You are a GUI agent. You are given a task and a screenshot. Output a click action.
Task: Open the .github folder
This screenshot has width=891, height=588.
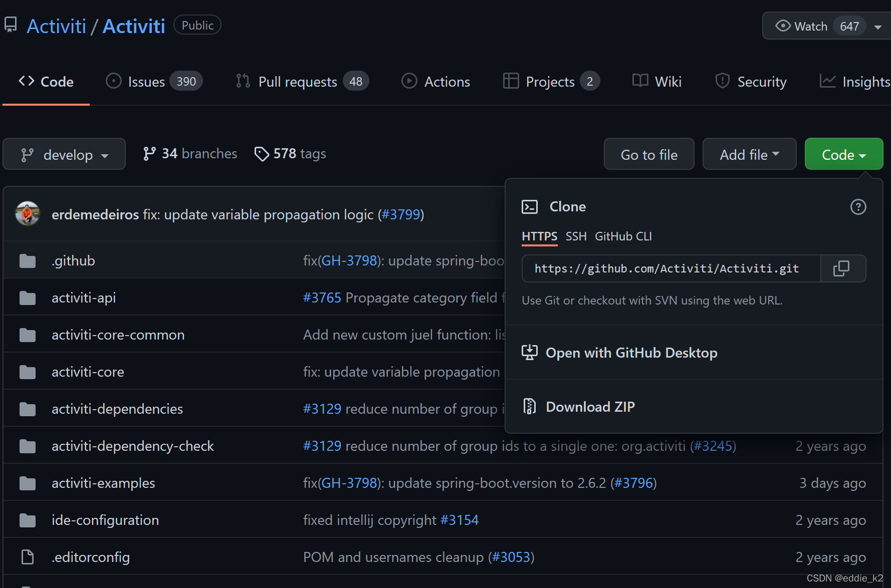coord(73,261)
